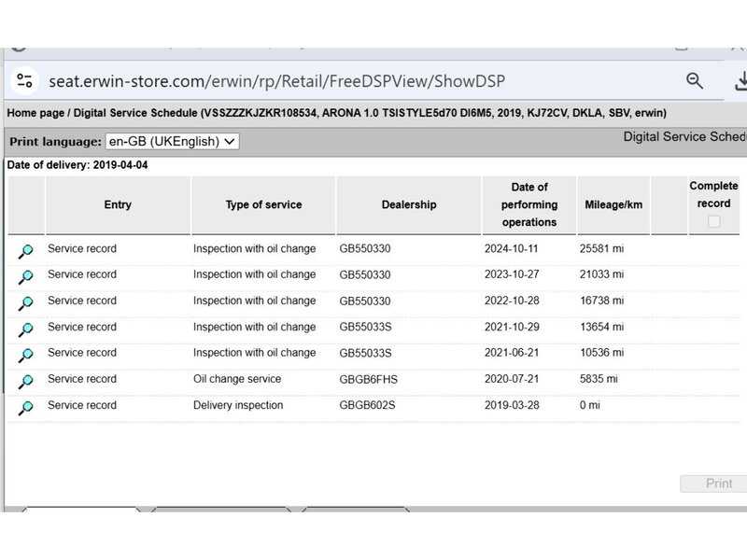View the 2022-10-28 service record magnifier
The width and height of the screenshot is (747, 560).
tap(26, 302)
